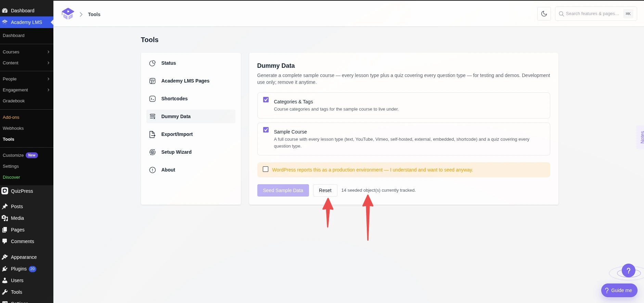Open the Pages menu in WordPress sidebar
Screen dimensions: 644x303
pyautogui.click(x=27, y=230)
